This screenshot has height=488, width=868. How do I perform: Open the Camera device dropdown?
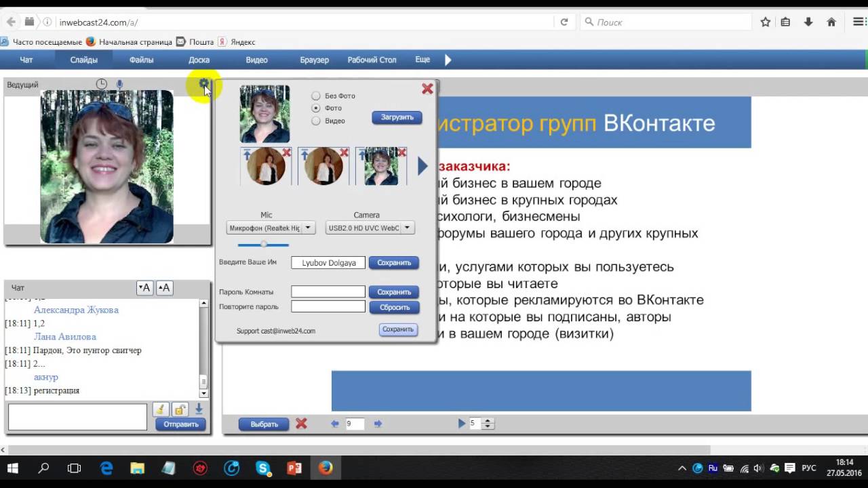click(x=370, y=228)
